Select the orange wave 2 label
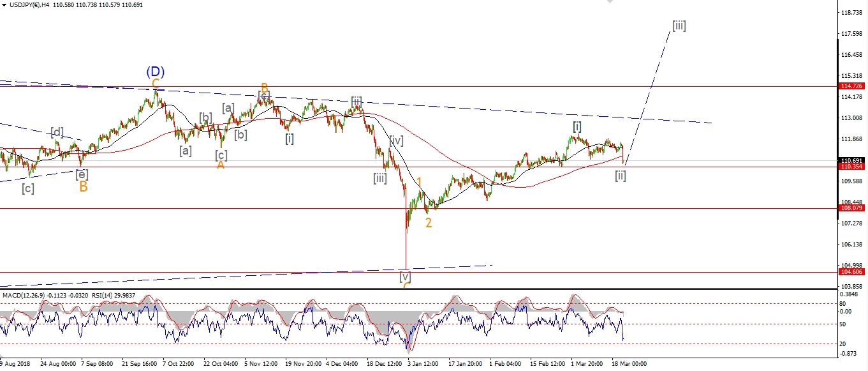868x371 pixels. pos(429,223)
